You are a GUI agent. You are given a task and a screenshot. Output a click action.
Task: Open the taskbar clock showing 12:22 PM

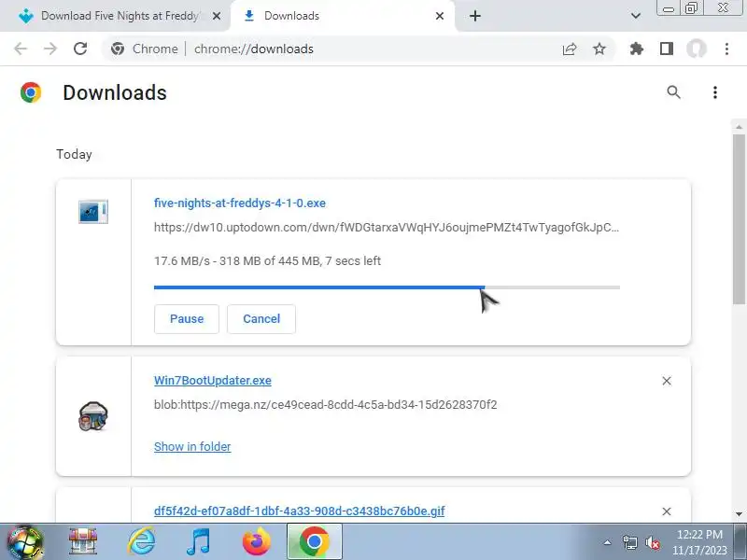(699, 542)
